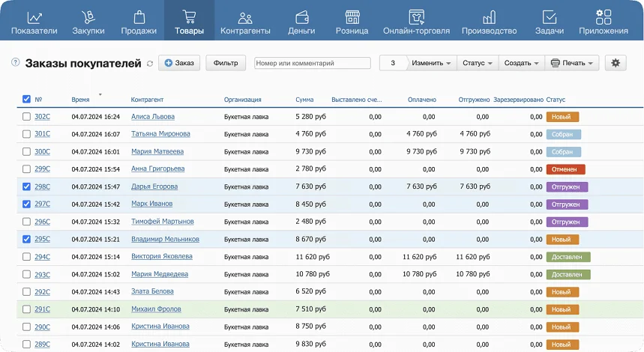
Task: Open the Показатели dashboard icon
Action: pyautogui.click(x=34, y=17)
